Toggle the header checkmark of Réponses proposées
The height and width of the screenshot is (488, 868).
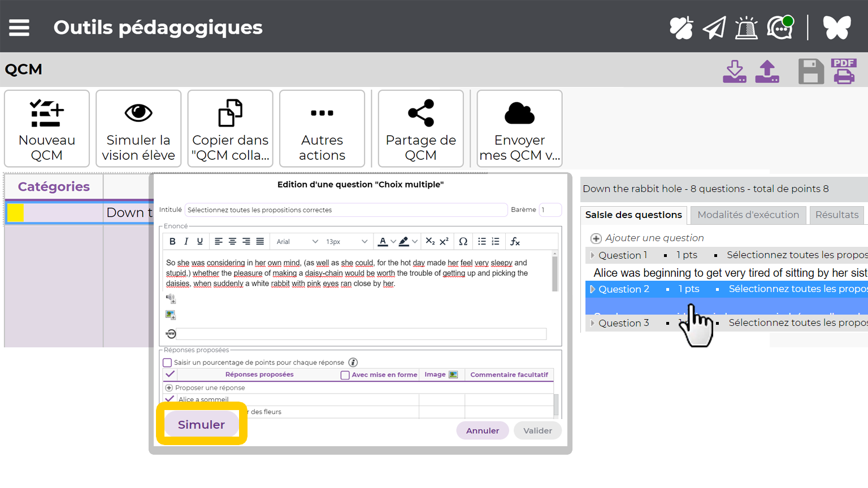(x=170, y=374)
